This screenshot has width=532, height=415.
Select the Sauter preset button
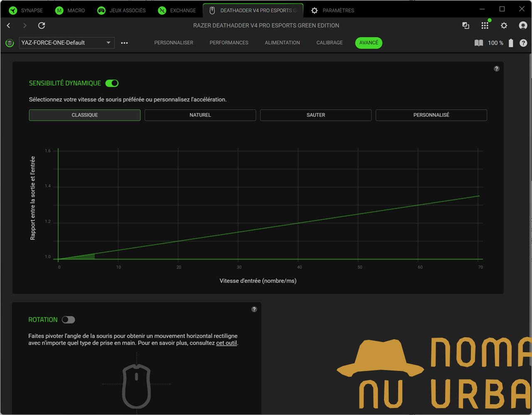315,115
